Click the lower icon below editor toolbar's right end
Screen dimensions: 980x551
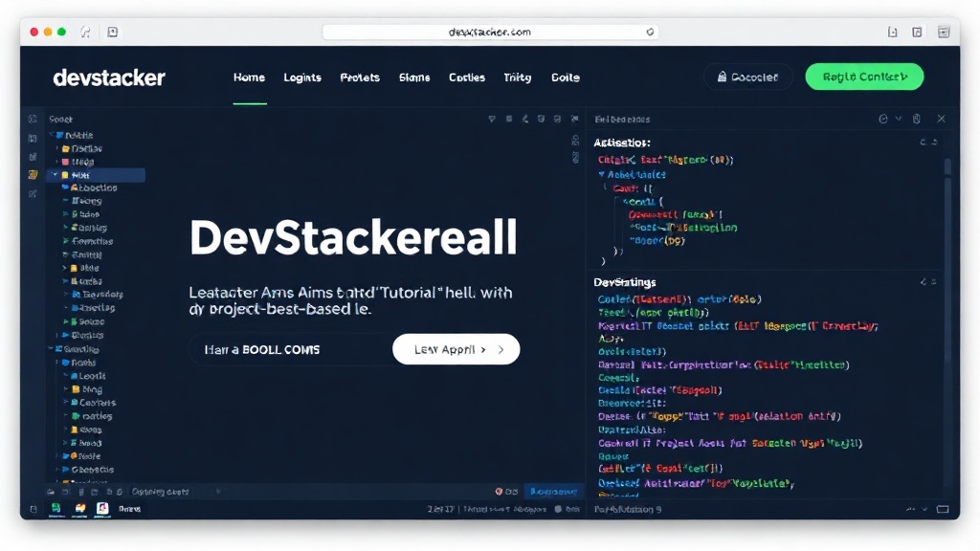[x=575, y=158]
